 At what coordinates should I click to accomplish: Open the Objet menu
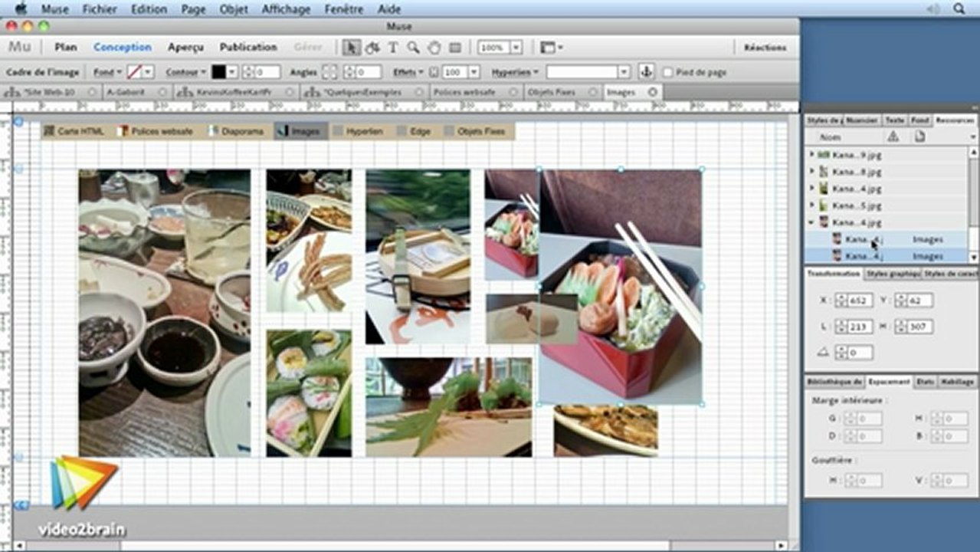(234, 9)
